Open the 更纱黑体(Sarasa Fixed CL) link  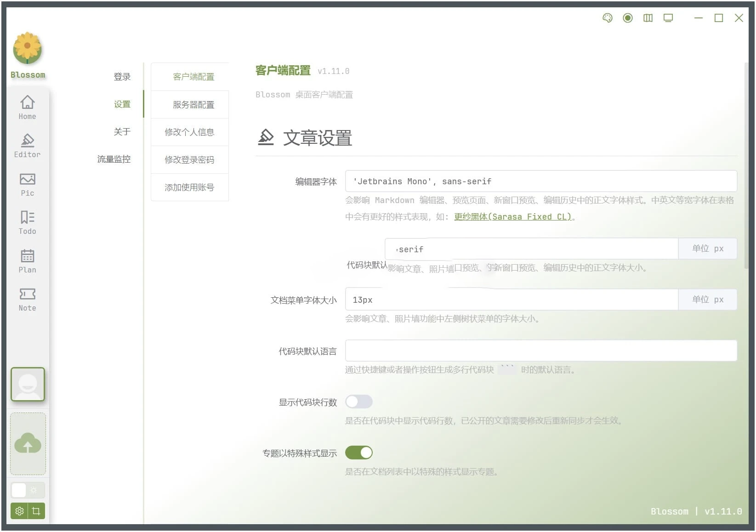click(x=512, y=217)
